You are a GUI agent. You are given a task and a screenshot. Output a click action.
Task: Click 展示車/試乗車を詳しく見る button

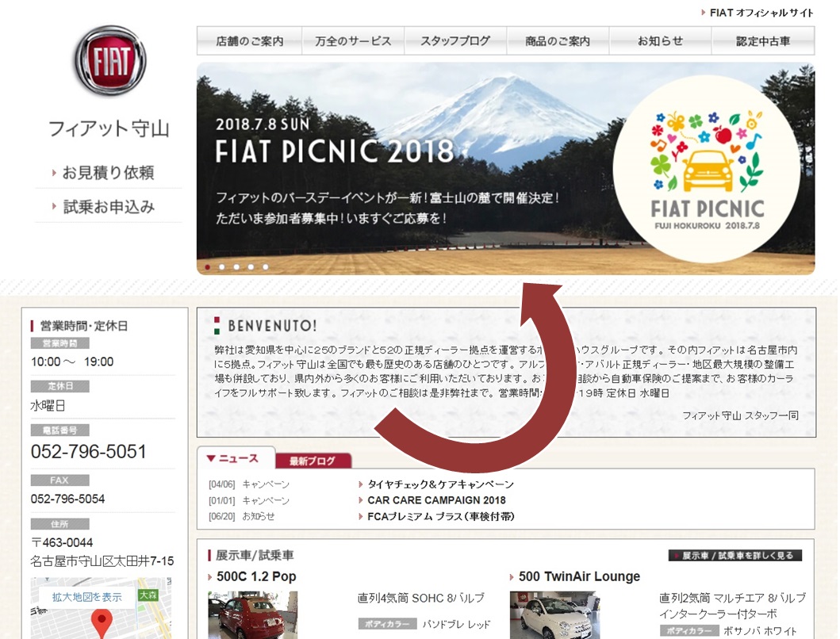point(735,556)
